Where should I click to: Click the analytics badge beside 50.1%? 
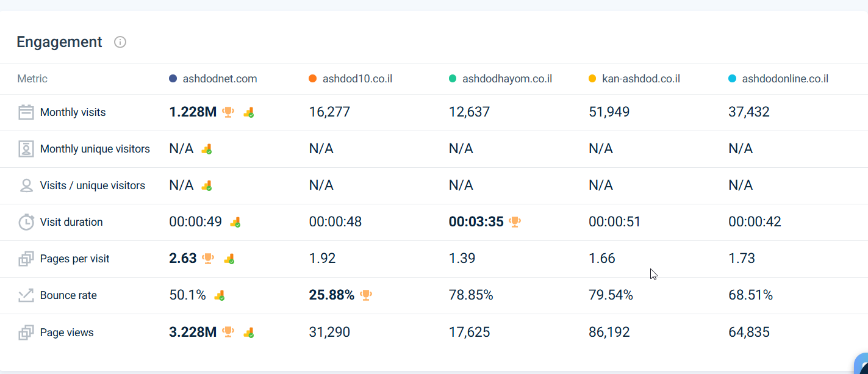click(219, 295)
